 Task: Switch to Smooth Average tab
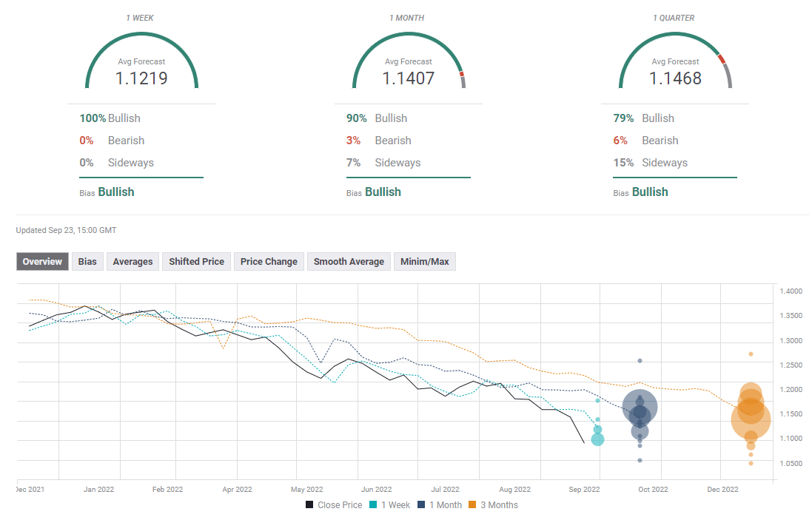point(349,261)
